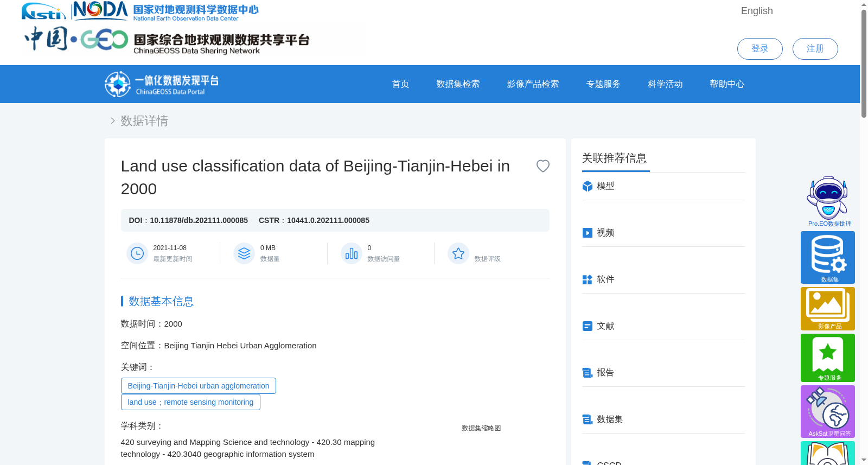Open the 帮助中心 menu item
This screenshot has width=868, height=465.
(x=727, y=84)
